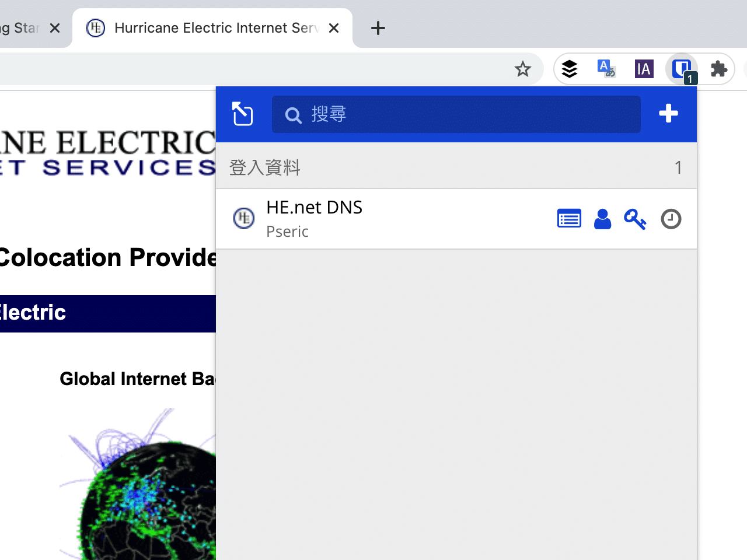
Task: Click the 登入資料 section header
Action: point(264,167)
